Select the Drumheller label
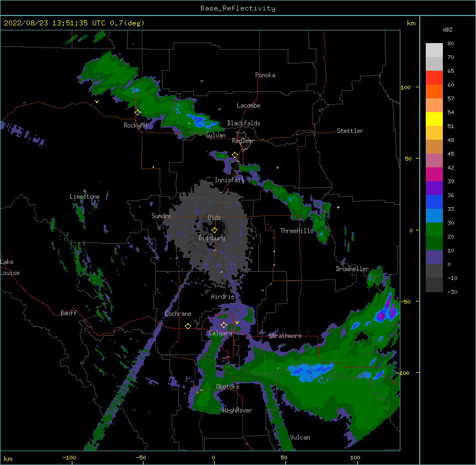476x465 pixels. pyautogui.click(x=352, y=269)
